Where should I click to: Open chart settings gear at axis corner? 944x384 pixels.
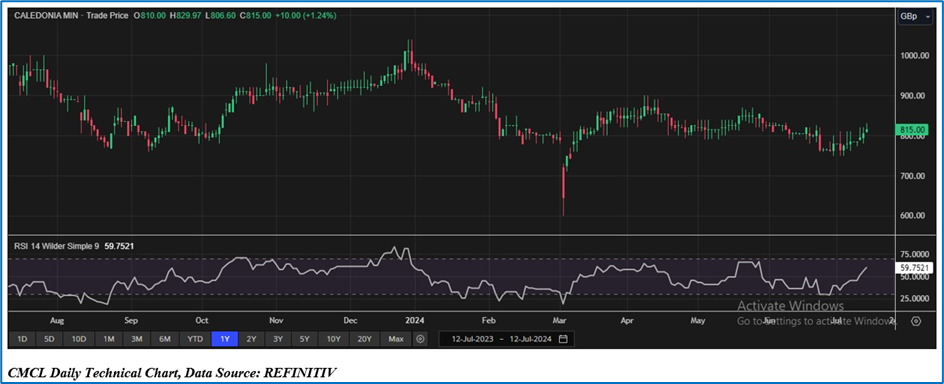tap(916, 321)
